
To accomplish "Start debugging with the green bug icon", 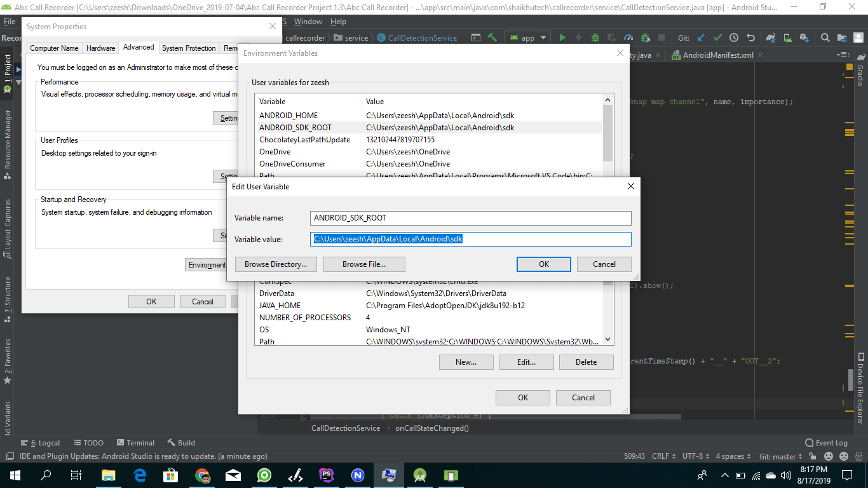I will pyautogui.click(x=595, y=37).
